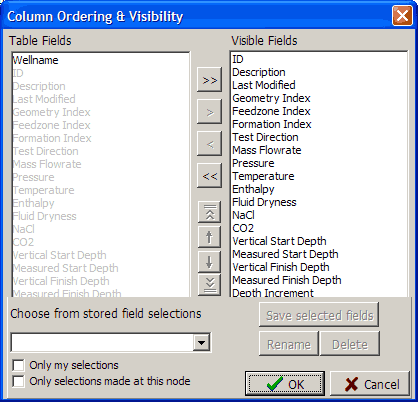The image size is (418, 402).
Task: Click the move field down arrow icon
Action: (209, 261)
